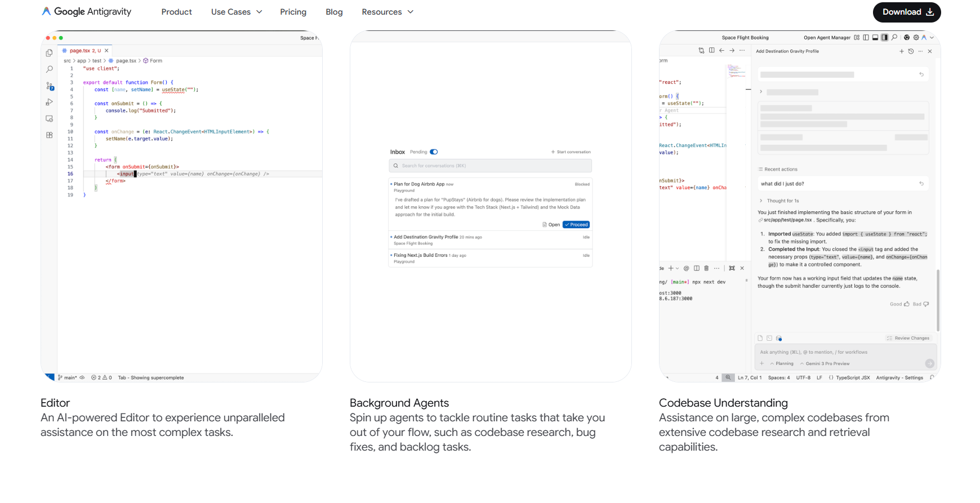Click the settings gear in title bar

(x=916, y=38)
